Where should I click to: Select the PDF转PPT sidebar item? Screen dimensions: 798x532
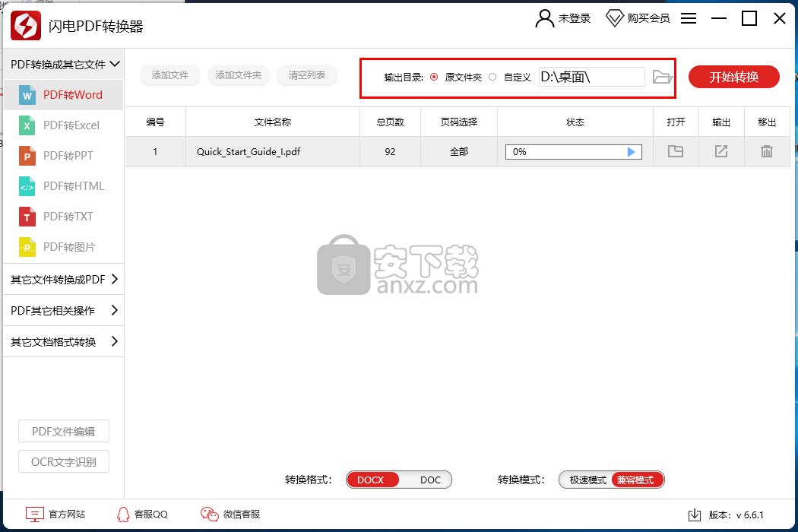[64, 156]
